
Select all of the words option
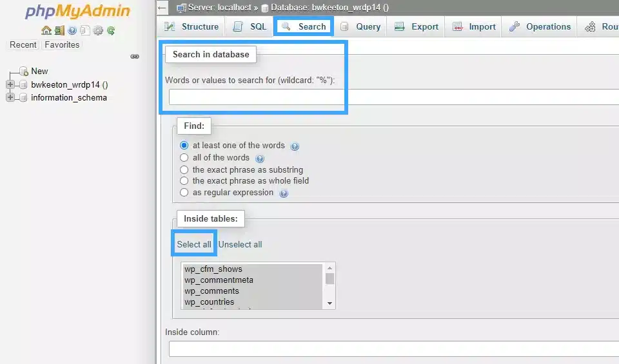[x=184, y=157]
